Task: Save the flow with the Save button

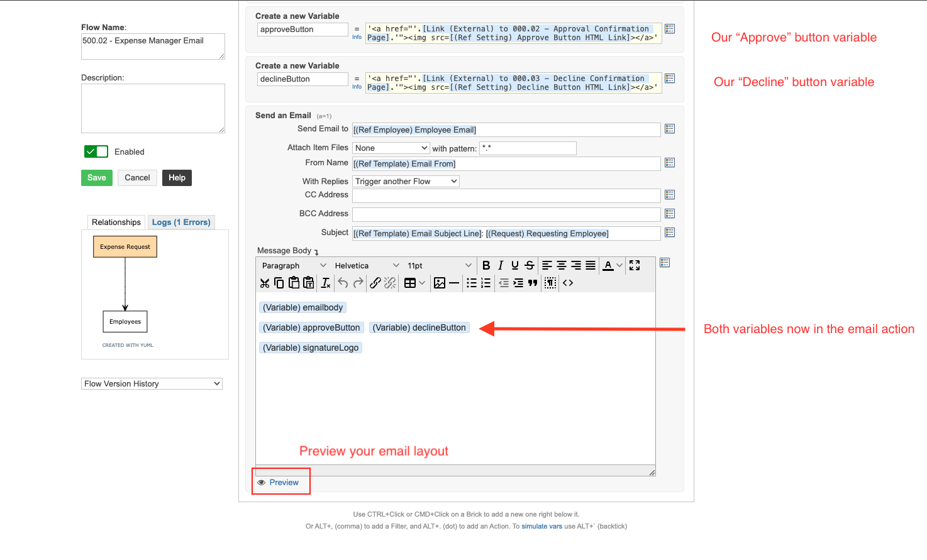Action: (96, 178)
